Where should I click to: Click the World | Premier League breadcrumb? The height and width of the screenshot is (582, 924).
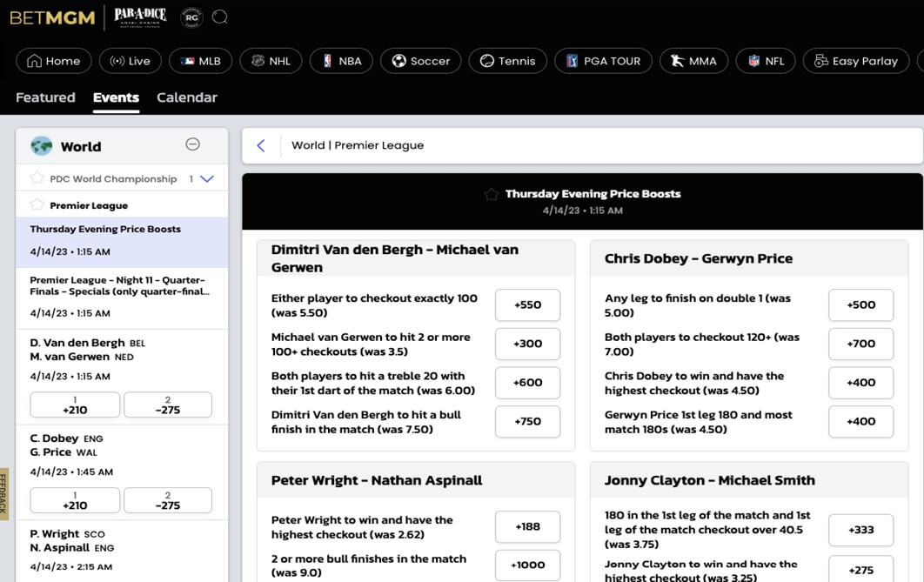358,145
